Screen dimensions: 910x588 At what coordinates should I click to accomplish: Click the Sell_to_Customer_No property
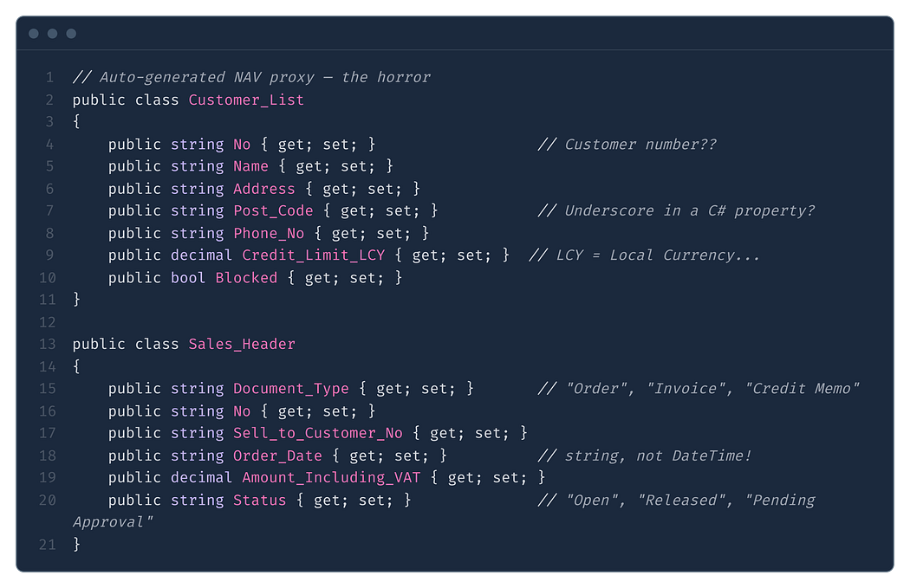point(317,433)
